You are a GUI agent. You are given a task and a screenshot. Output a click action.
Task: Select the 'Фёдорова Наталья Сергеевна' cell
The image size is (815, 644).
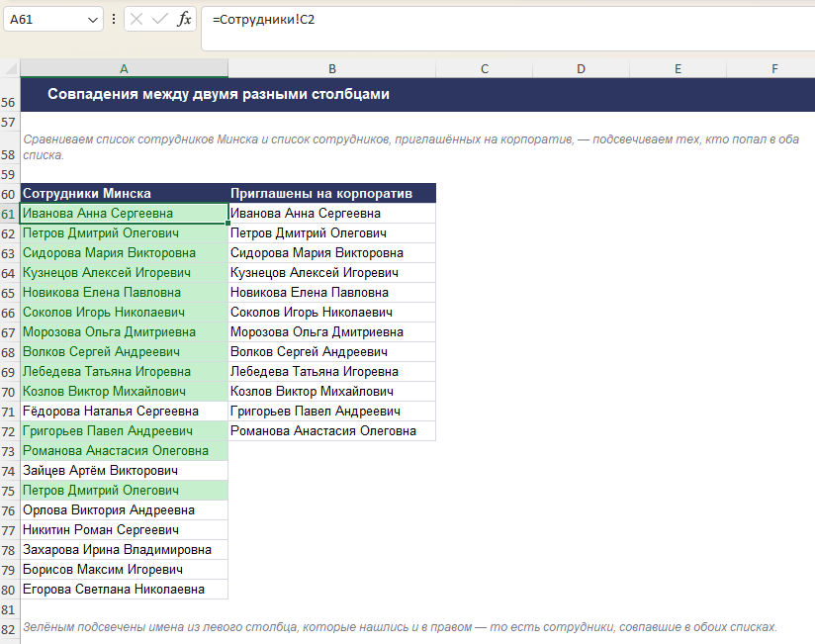click(125, 412)
